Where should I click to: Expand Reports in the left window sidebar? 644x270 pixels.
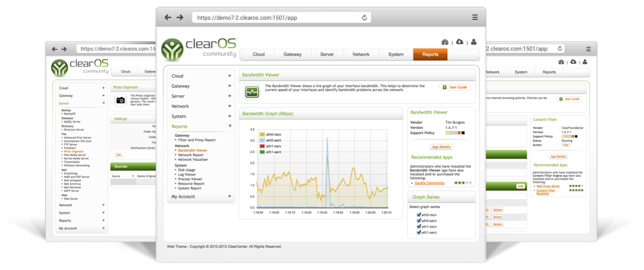click(82, 220)
